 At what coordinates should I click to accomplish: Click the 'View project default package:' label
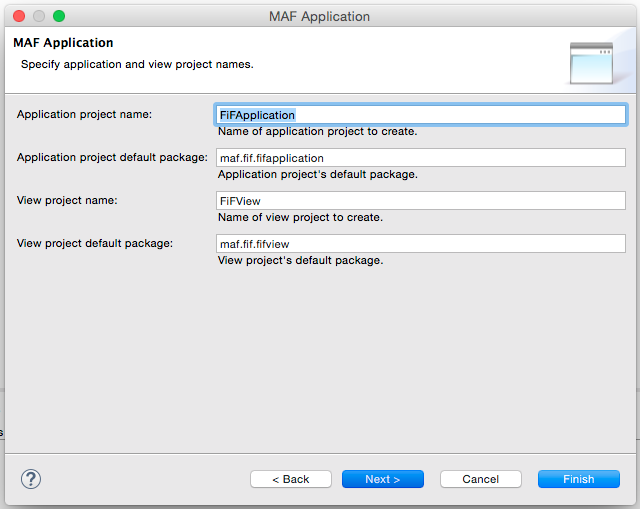(x=95, y=243)
